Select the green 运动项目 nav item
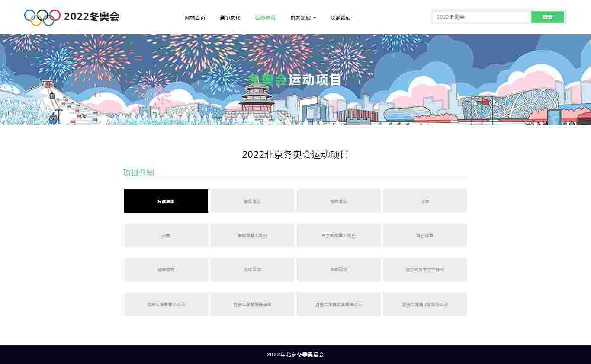This screenshot has height=364, width=591. (265, 18)
